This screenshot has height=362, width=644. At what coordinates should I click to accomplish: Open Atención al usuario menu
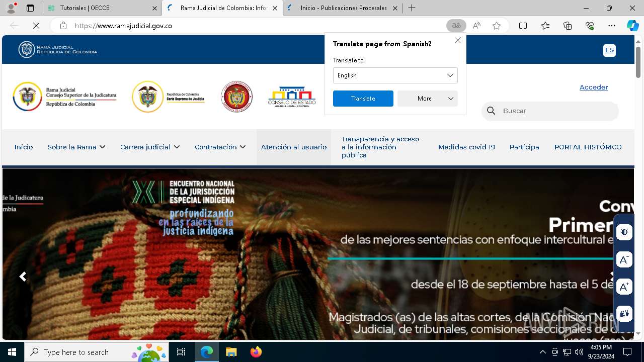[x=294, y=147]
